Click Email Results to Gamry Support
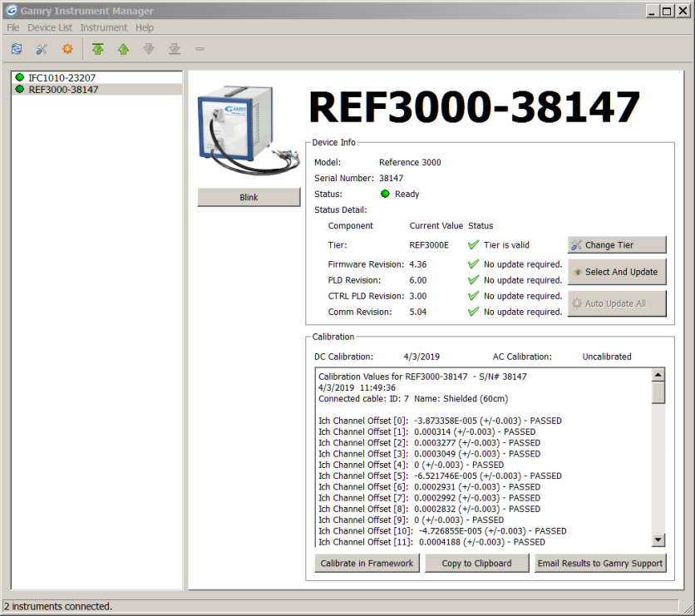 point(600,564)
